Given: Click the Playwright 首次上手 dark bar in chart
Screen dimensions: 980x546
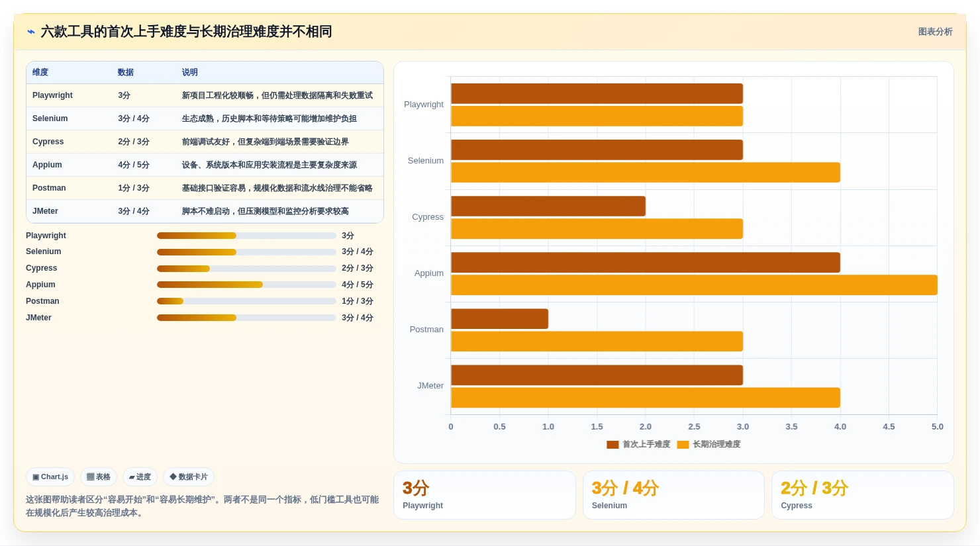Looking at the screenshot, I should [597, 93].
